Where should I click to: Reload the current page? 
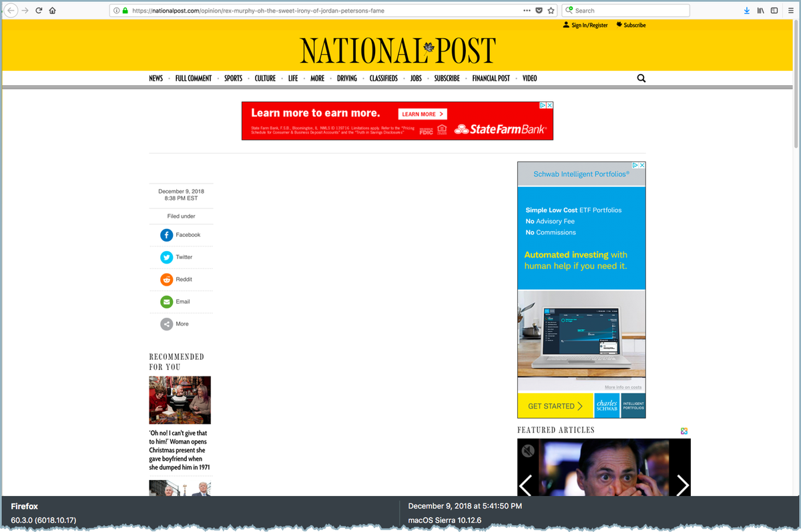[39, 11]
